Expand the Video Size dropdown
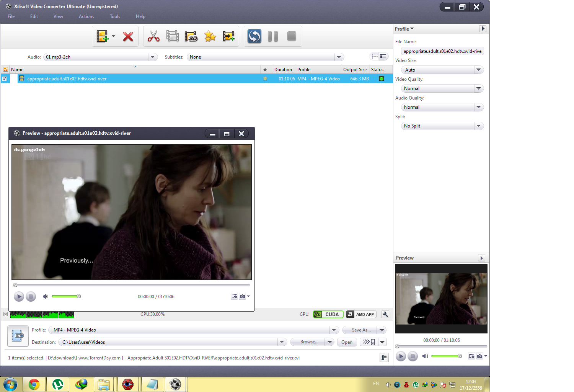Screen dimensions: 574x392 [478, 70]
